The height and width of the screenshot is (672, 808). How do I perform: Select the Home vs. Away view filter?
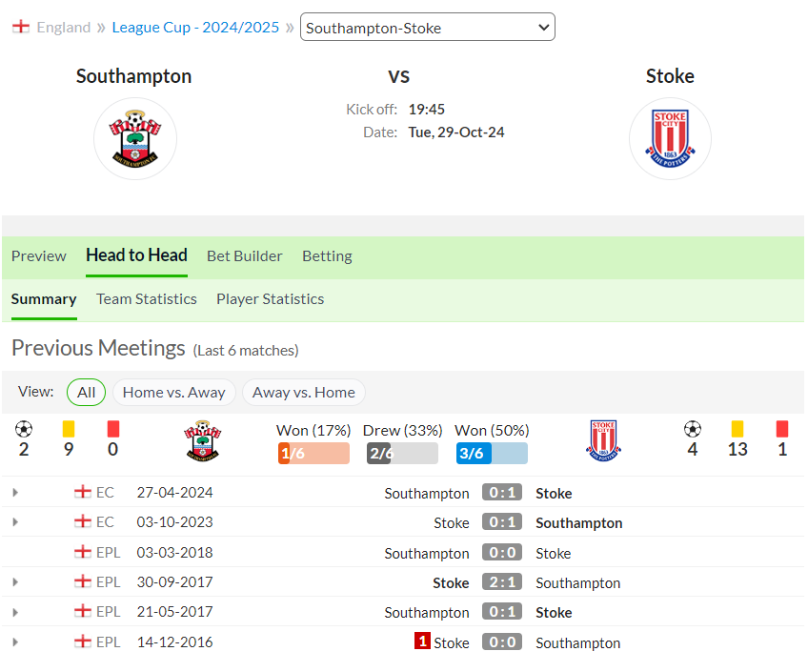[174, 392]
